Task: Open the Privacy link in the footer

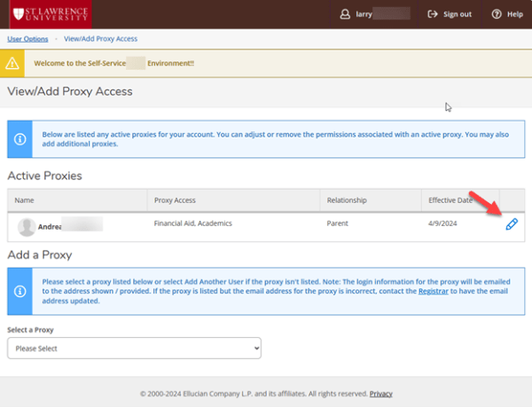Action: pyautogui.click(x=380, y=394)
